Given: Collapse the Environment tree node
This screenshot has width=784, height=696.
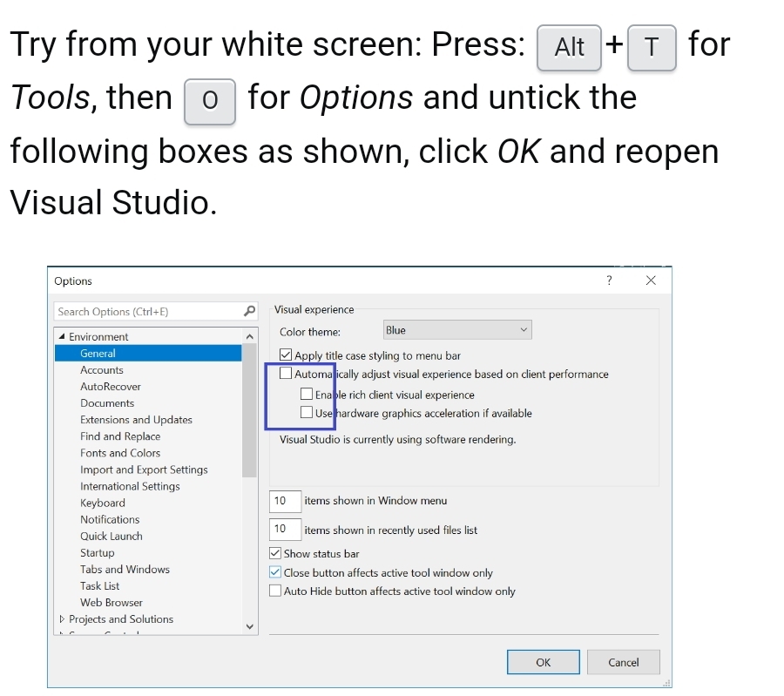Looking at the screenshot, I should point(62,336).
